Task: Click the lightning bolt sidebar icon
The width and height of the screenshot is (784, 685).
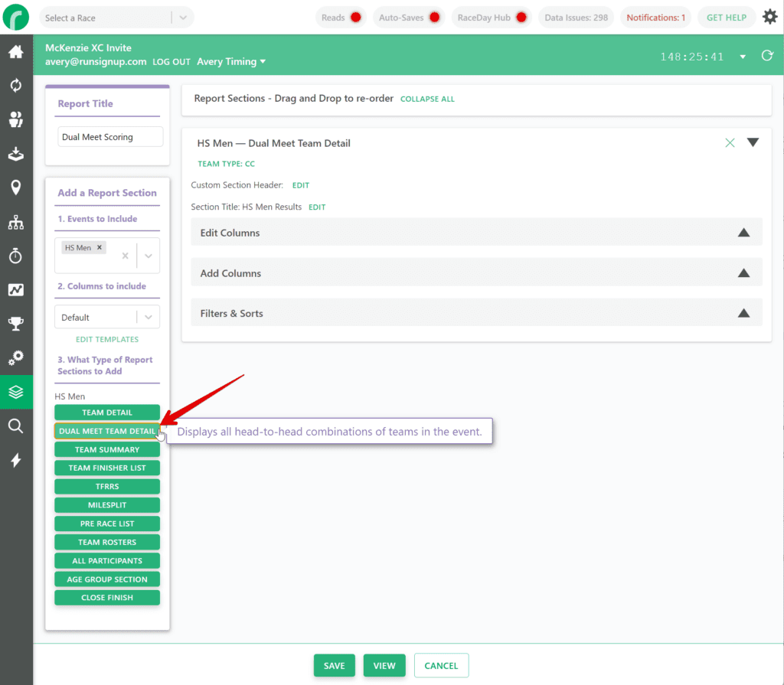Action: pyautogui.click(x=16, y=460)
